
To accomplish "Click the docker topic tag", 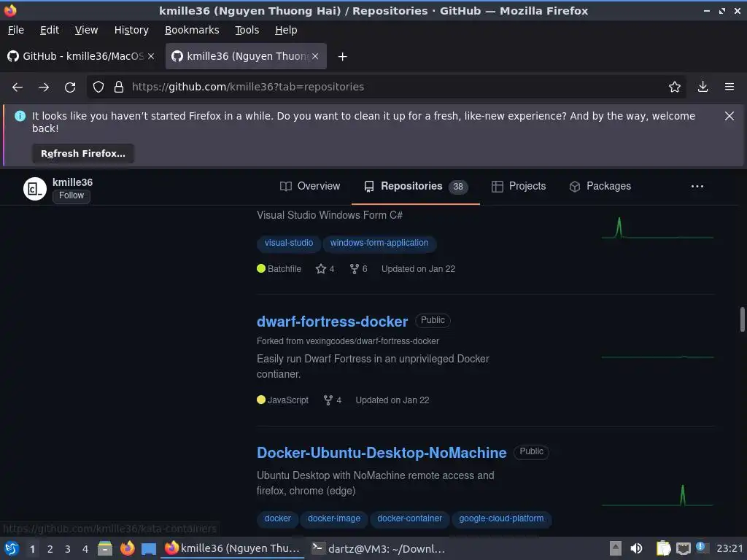I will (278, 518).
